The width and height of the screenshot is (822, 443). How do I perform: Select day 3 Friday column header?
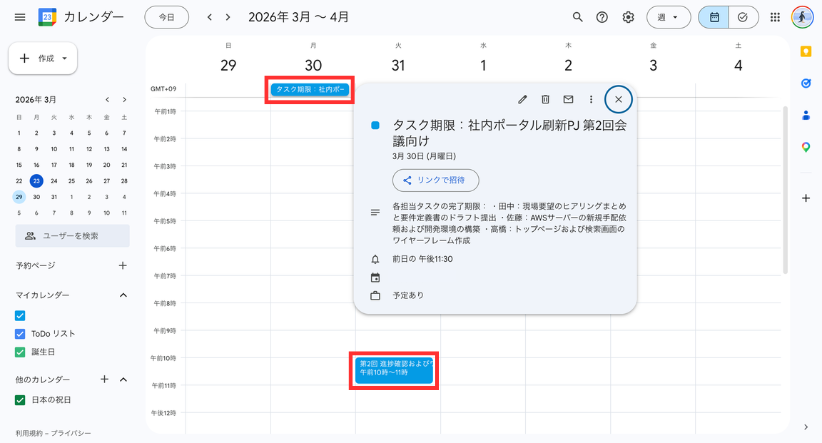click(653, 66)
